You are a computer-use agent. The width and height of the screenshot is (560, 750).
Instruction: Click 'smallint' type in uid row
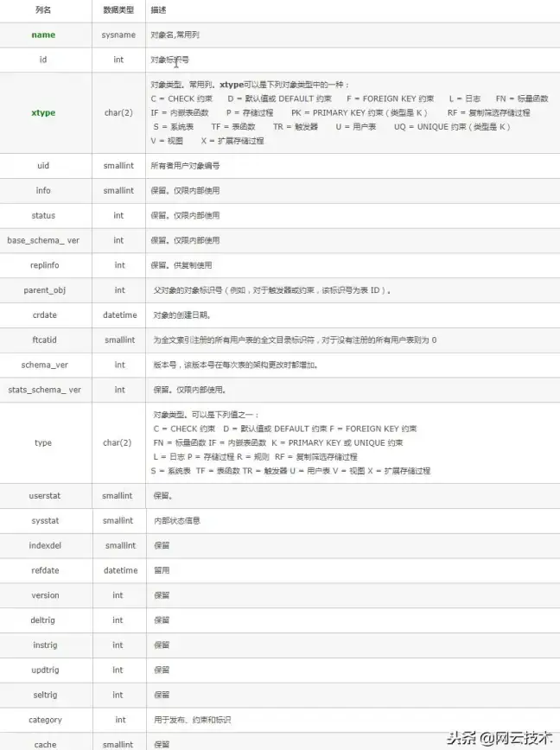(118, 166)
